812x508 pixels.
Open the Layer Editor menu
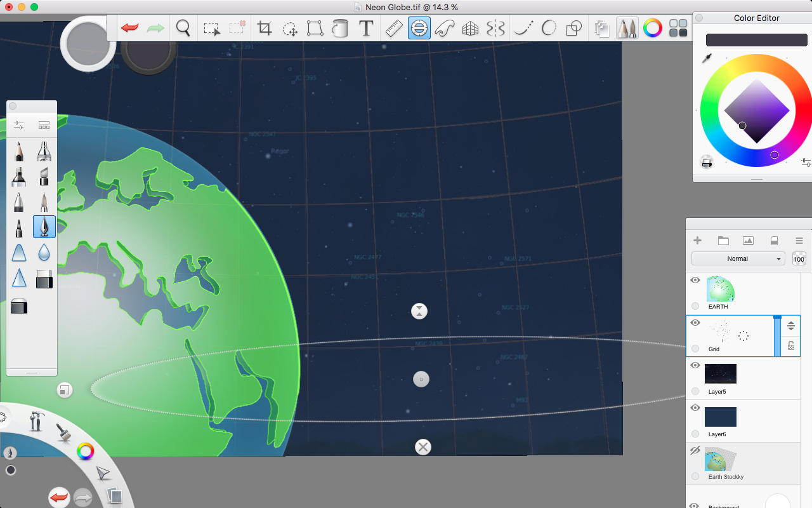click(x=799, y=241)
